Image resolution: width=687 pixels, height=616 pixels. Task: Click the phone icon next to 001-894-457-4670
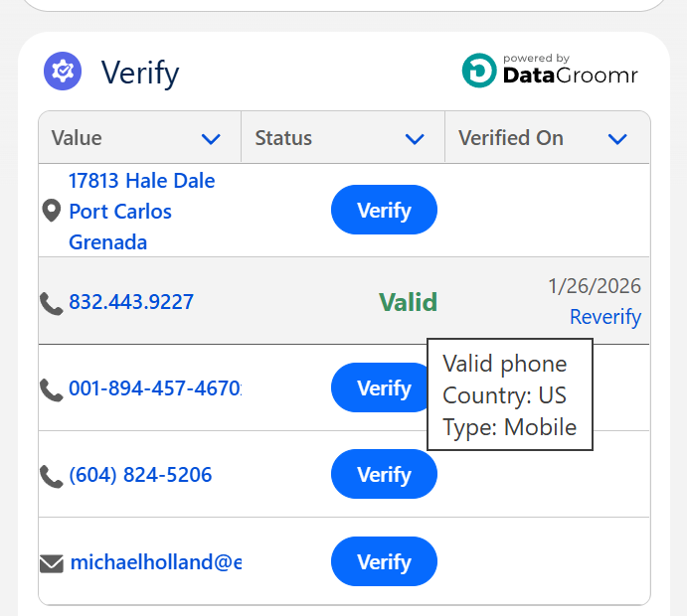(x=52, y=390)
